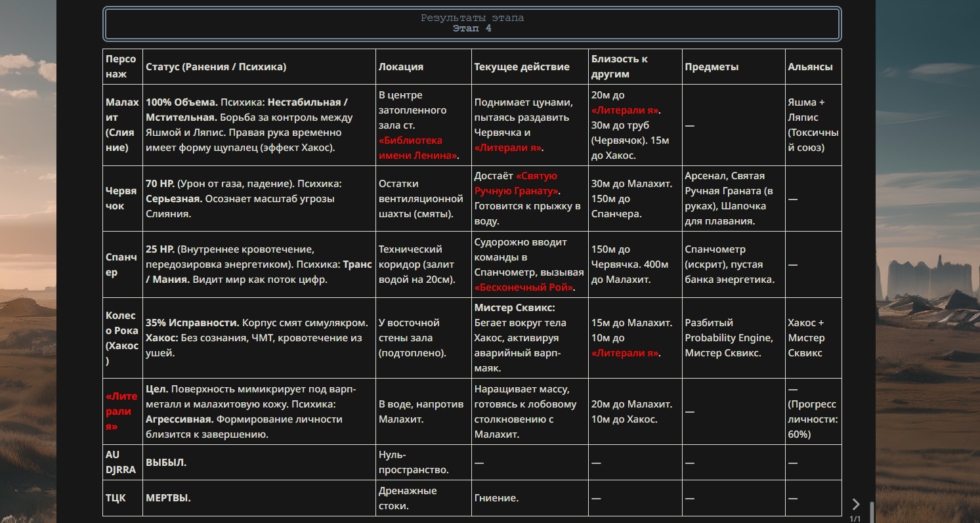This screenshot has height=523, width=980.
Task: Click red '«Святую Ручную Гранату»' text
Action: click(x=517, y=183)
